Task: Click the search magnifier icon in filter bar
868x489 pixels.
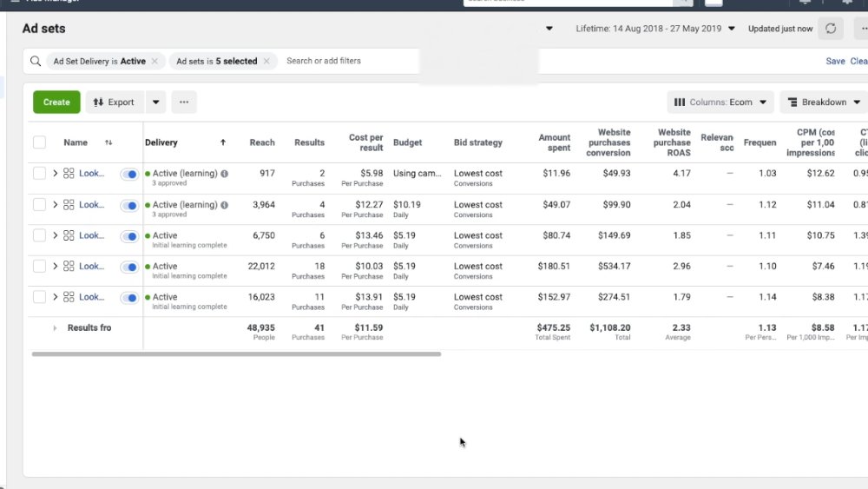Action: point(36,61)
